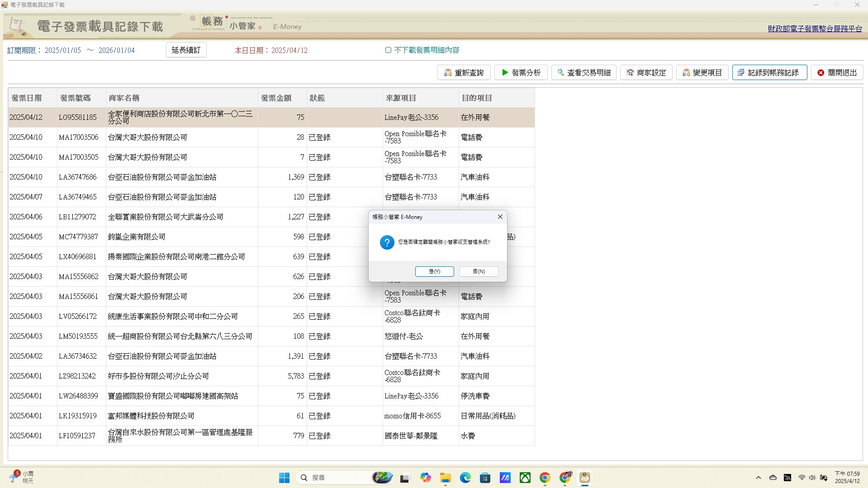This screenshot has width=868, height=488.
Task: Open the Xbox app from the taskbar
Action: click(x=525, y=478)
